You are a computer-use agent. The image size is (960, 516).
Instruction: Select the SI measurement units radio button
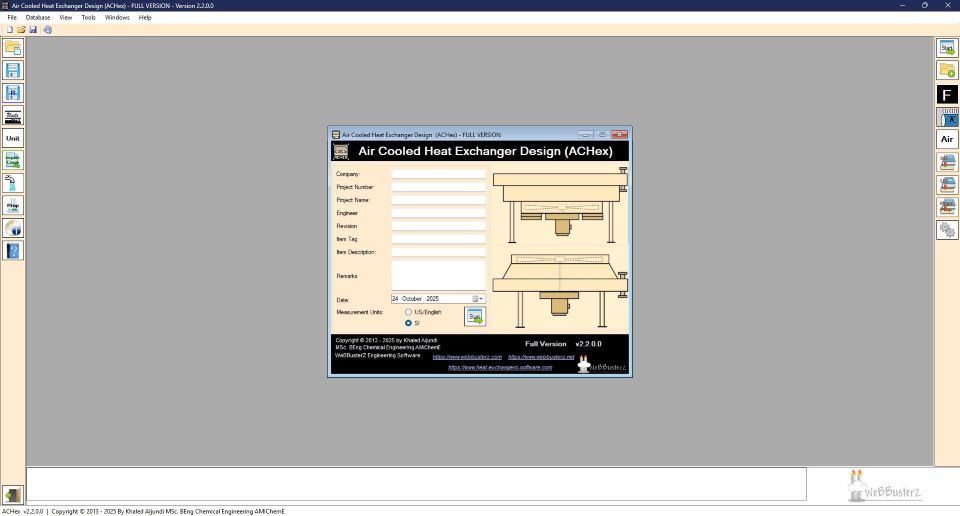click(x=408, y=323)
